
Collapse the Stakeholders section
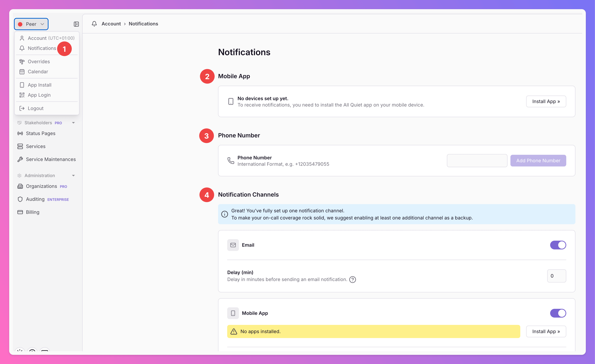coord(73,123)
